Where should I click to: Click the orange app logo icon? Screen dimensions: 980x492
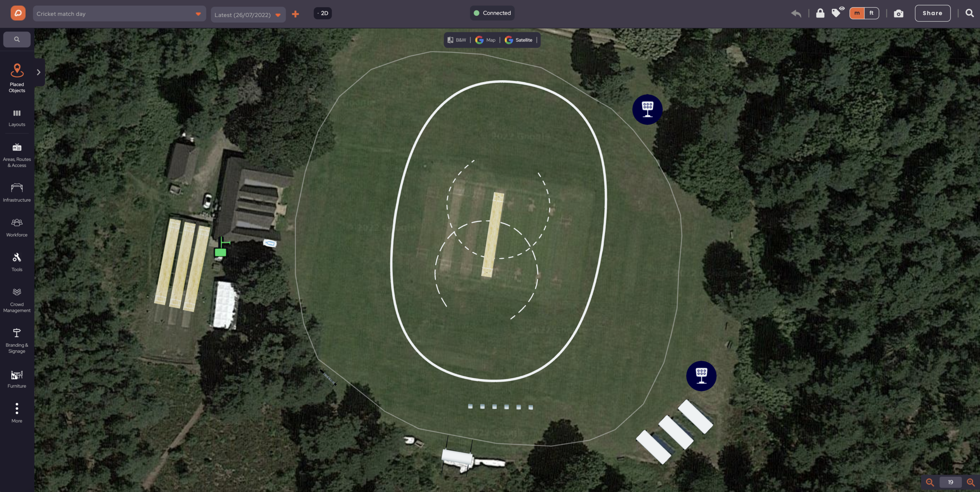pyautogui.click(x=18, y=13)
